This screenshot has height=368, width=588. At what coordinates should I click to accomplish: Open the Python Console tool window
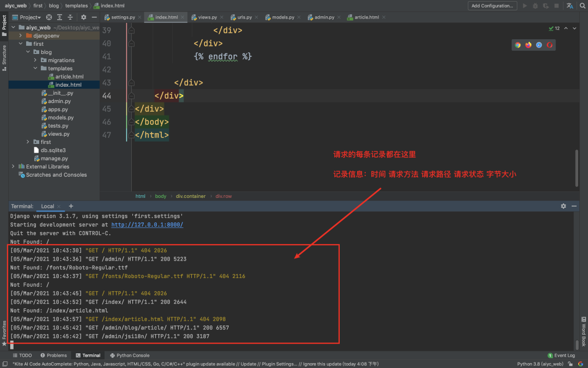pos(130,355)
